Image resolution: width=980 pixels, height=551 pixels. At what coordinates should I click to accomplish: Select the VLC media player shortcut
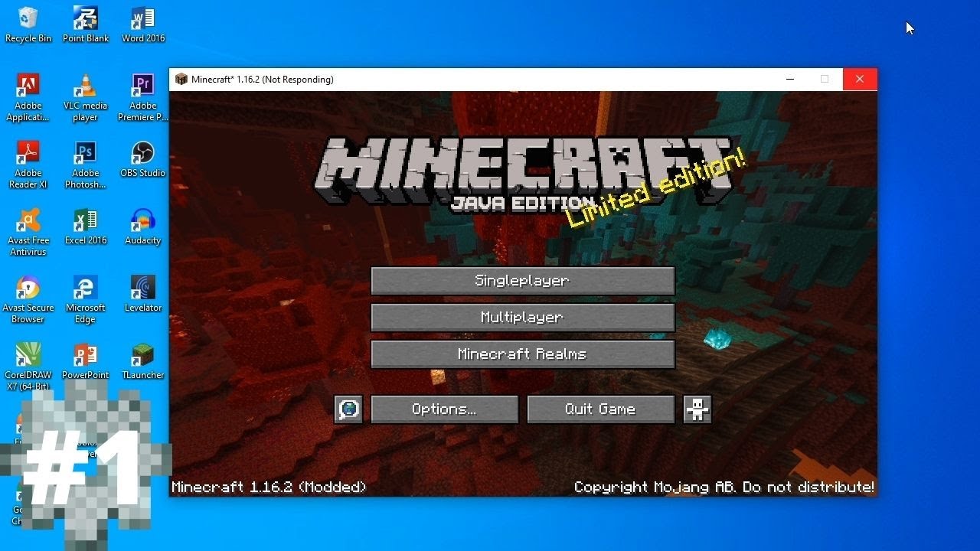[86, 98]
